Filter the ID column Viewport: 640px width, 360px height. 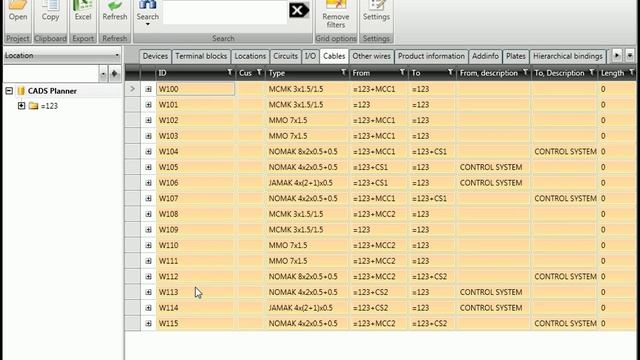(x=230, y=73)
